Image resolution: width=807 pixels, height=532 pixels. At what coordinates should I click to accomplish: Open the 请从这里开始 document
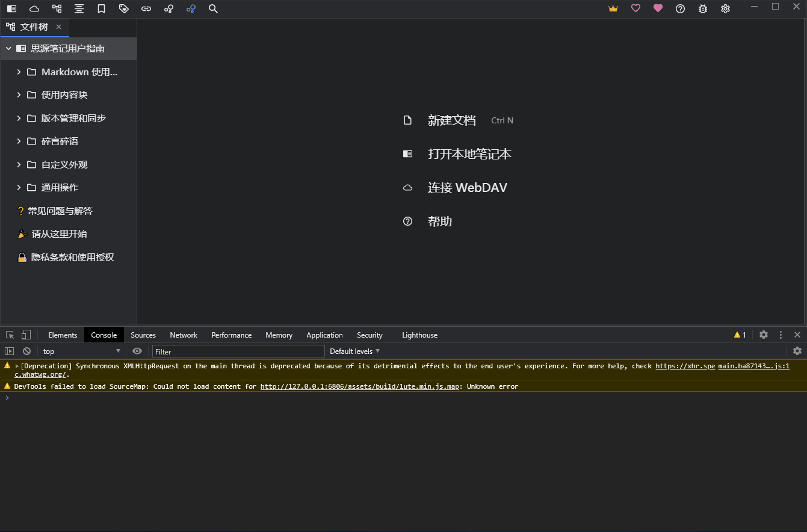(x=60, y=234)
